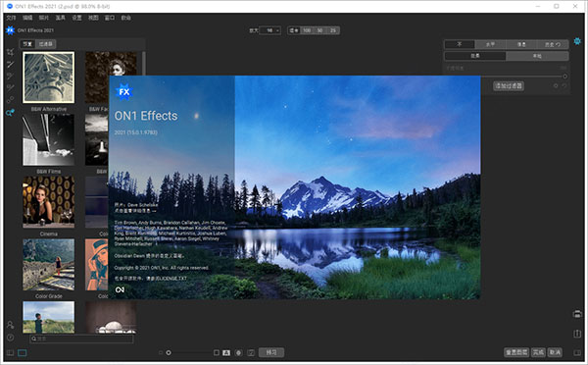Toggle the A/B compare view button in bottom bar
The height and width of the screenshot is (365, 588).
226,352
